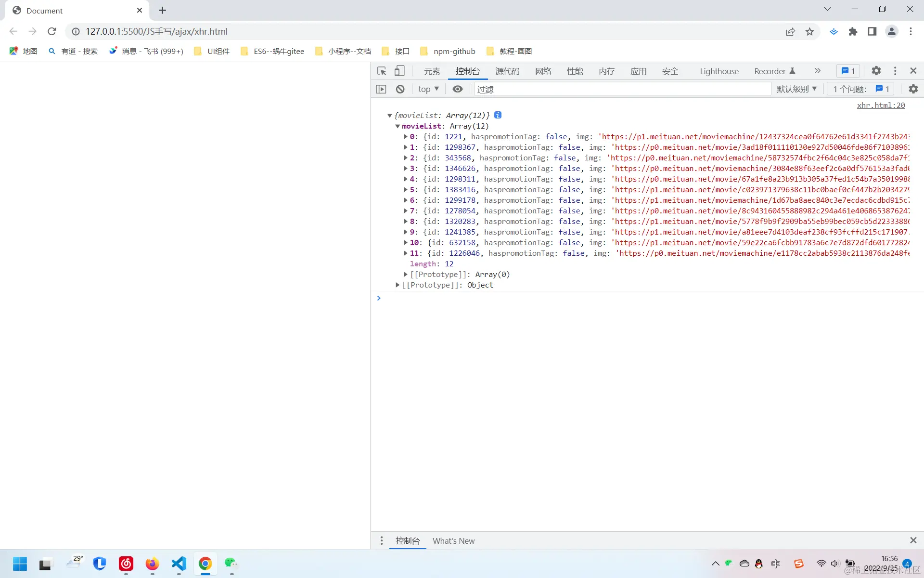Expand array item 2 with id 343568
This screenshot has height=578, width=924.
(x=406, y=158)
